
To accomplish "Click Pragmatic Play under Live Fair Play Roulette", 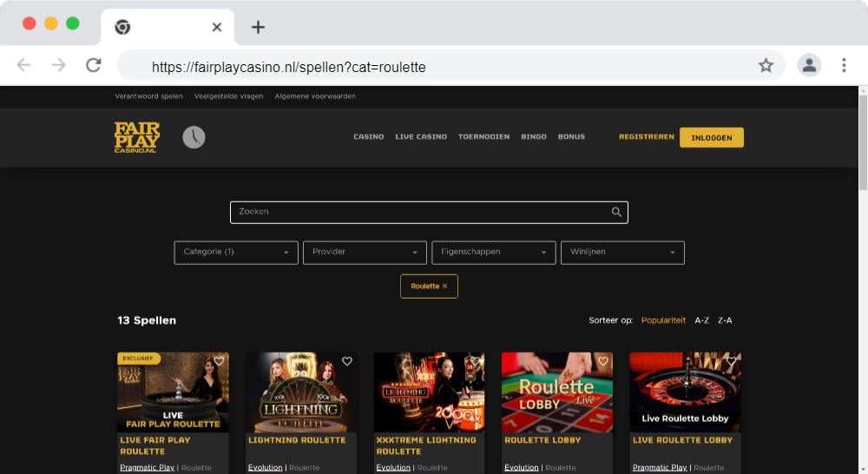I will [x=148, y=468].
